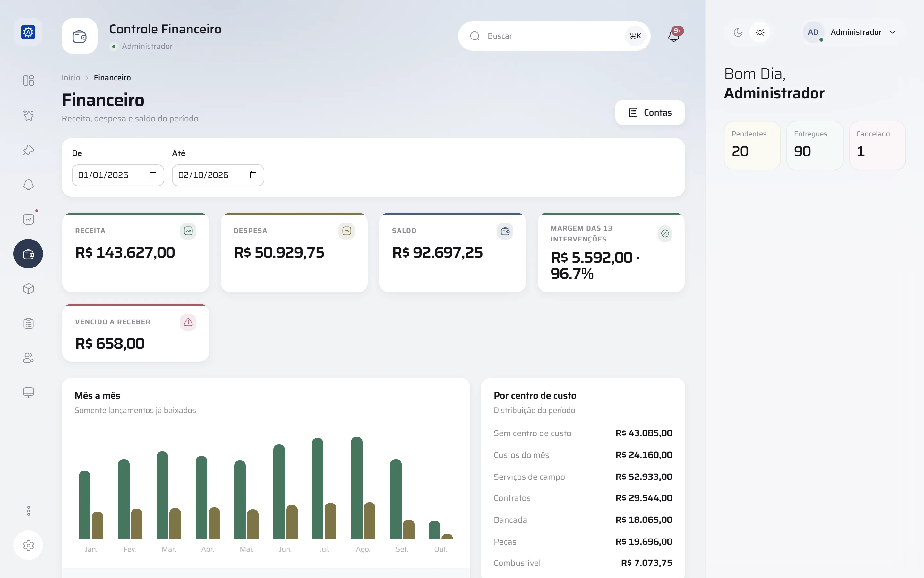Screen dimensions: 924x578
Task: Switch to light mode sun toggle
Action: (760, 32)
